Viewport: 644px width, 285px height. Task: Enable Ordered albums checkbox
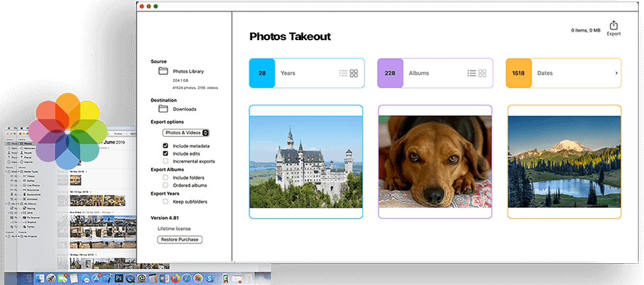point(165,185)
